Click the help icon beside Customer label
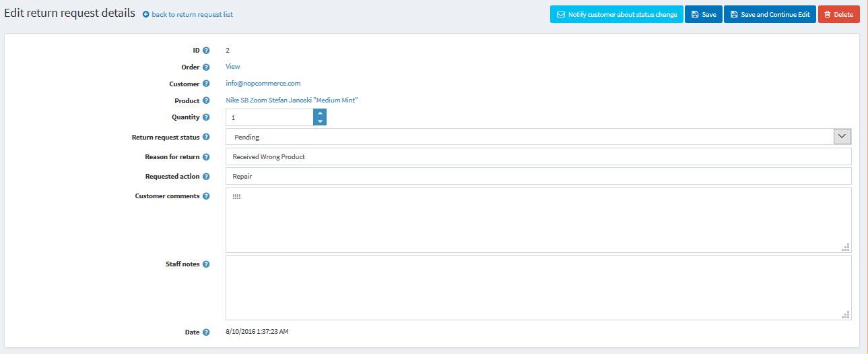The height and width of the screenshot is (354, 868). tap(206, 84)
